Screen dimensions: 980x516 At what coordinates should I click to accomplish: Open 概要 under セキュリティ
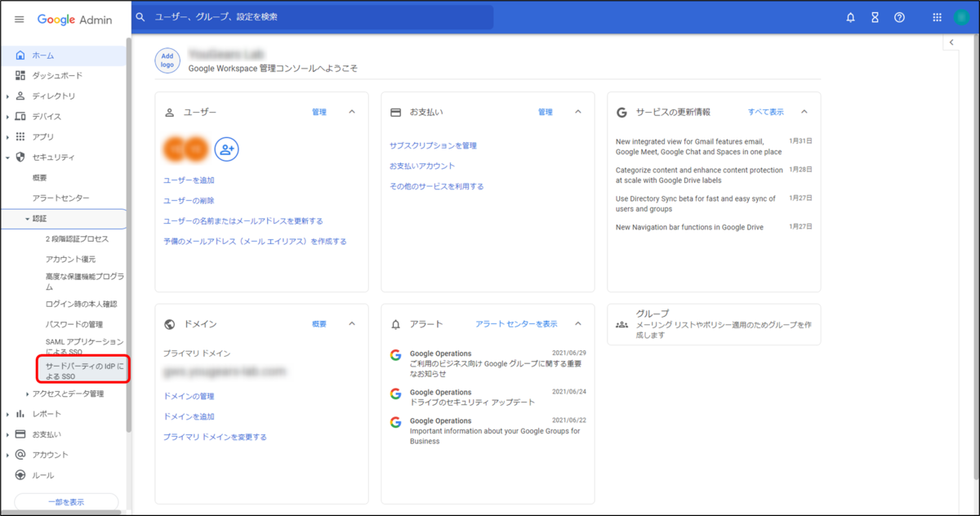coord(39,177)
